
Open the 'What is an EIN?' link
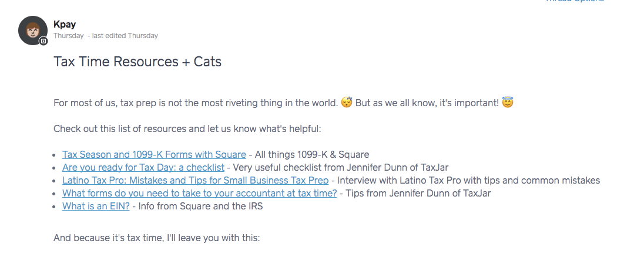(x=96, y=206)
